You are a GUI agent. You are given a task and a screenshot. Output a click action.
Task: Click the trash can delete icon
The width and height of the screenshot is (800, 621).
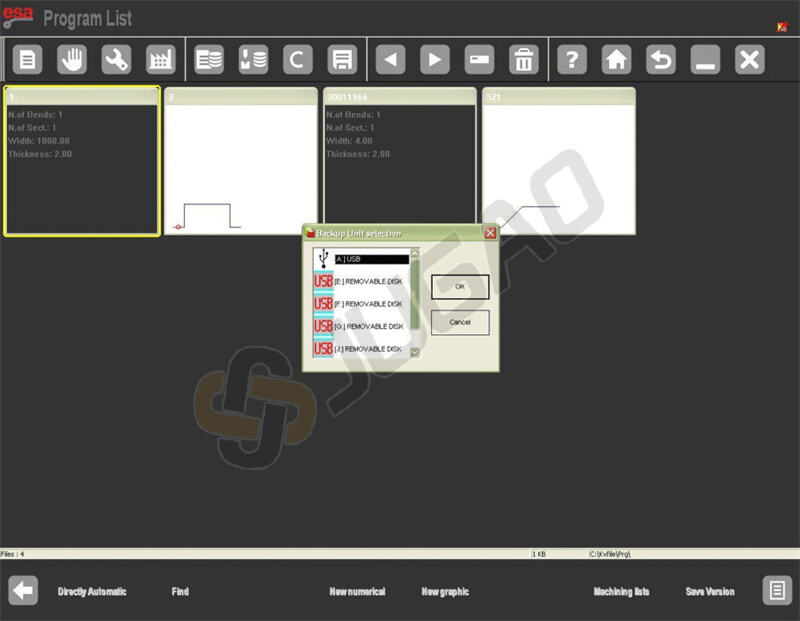click(x=523, y=60)
